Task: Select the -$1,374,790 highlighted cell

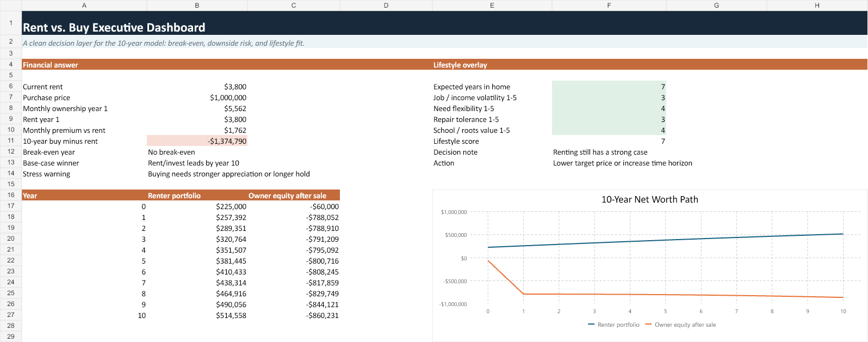Action: [x=197, y=141]
